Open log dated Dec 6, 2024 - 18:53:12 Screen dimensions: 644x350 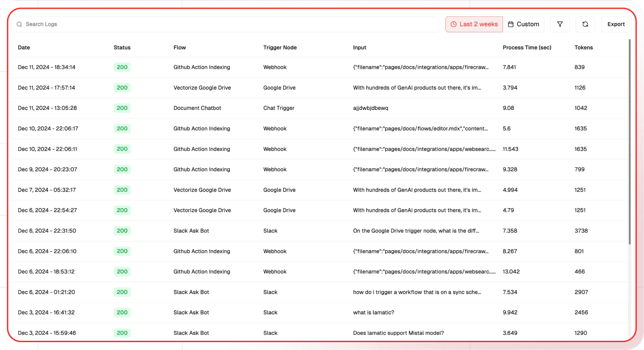coord(320,272)
